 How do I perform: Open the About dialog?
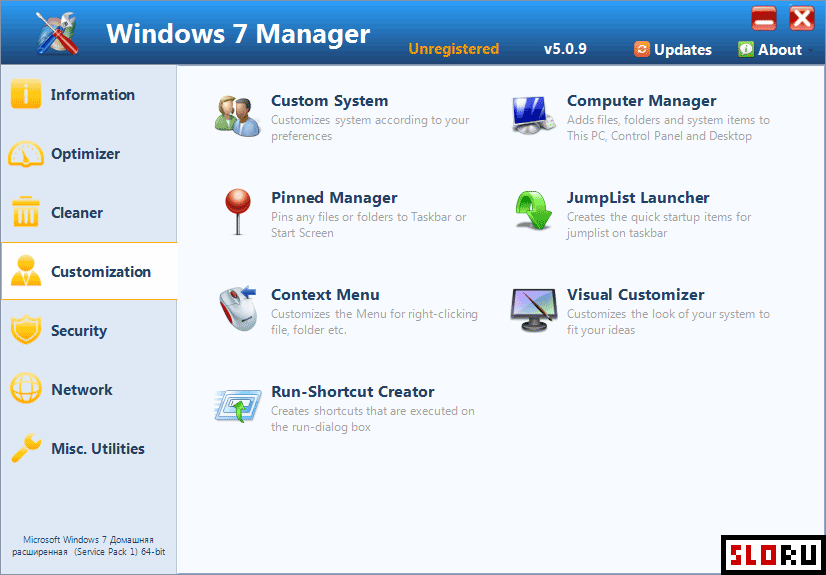(770, 50)
